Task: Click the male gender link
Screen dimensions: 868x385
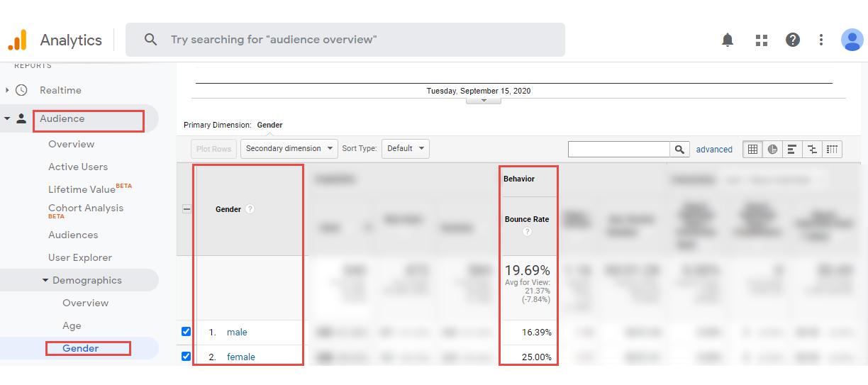Action: tap(237, 332)
